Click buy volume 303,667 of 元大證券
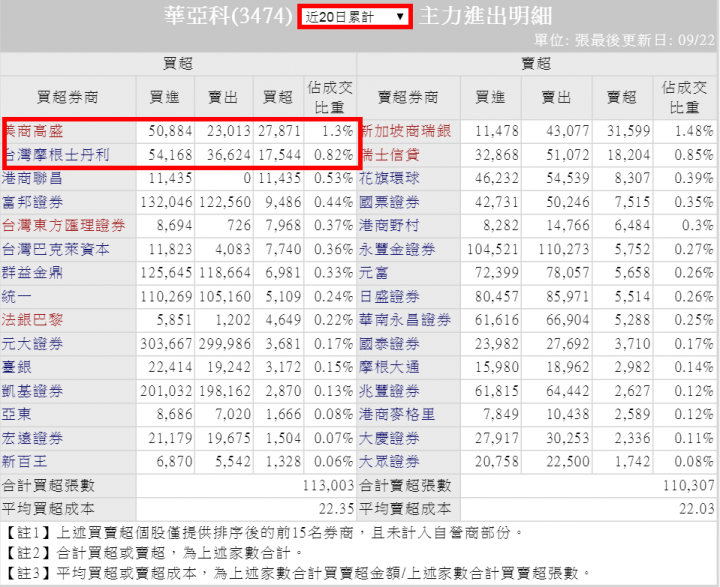The width and height of the screenshot is (720, 587). [x=166, y=344]
